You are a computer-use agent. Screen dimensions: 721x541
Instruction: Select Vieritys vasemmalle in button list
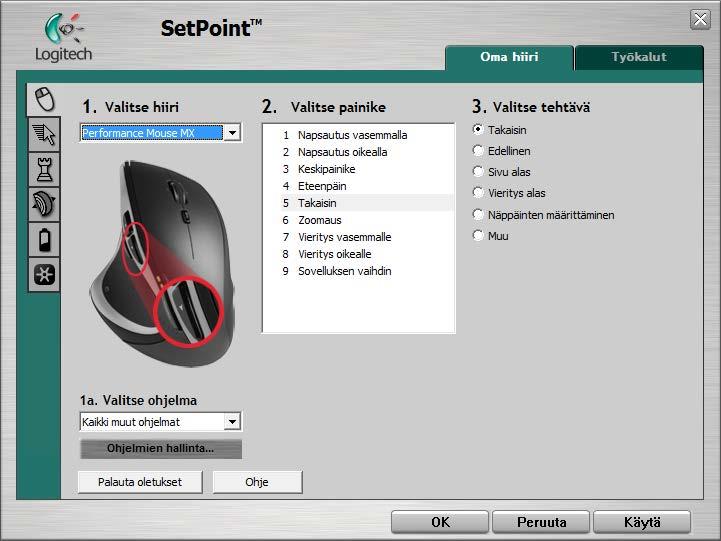[x=367, y=237]
